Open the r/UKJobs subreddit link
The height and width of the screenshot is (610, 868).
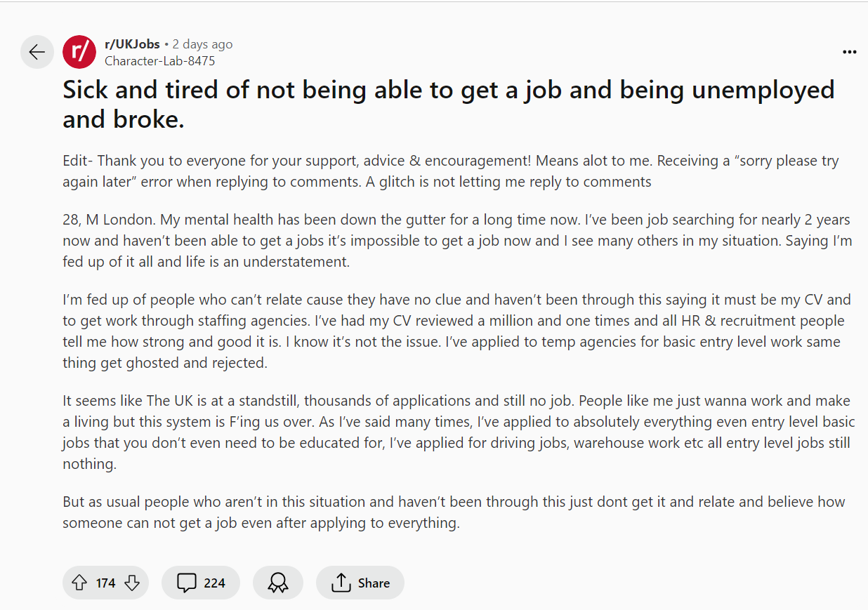pos(132,44)
